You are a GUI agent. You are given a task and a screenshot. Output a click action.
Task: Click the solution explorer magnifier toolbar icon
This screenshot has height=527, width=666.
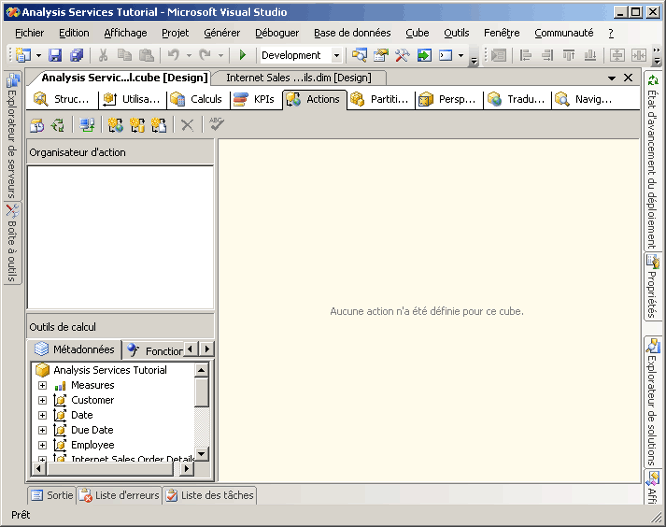point(359,55)
